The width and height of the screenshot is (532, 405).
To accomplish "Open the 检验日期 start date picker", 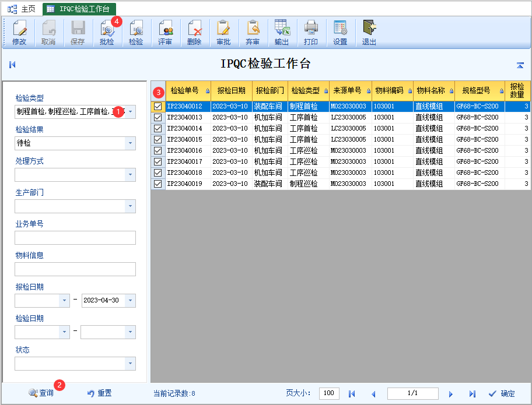I will tap(64, 332).
